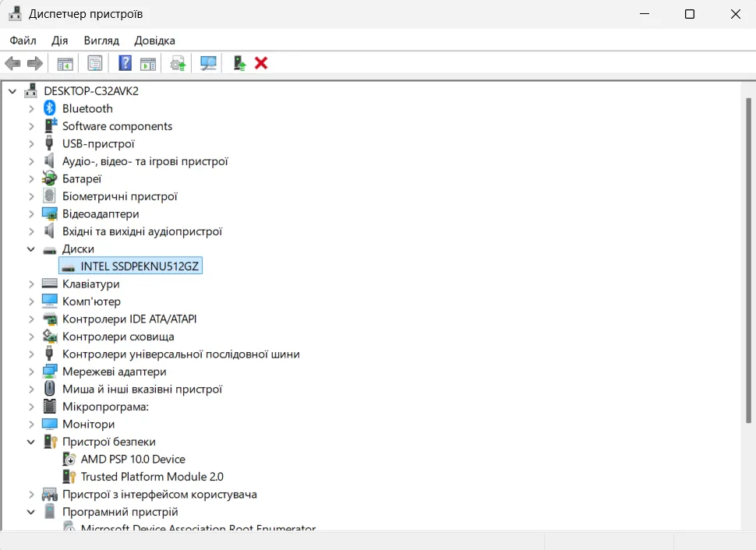Click the computer with green arrow toolbar icon

pos(239,63)
